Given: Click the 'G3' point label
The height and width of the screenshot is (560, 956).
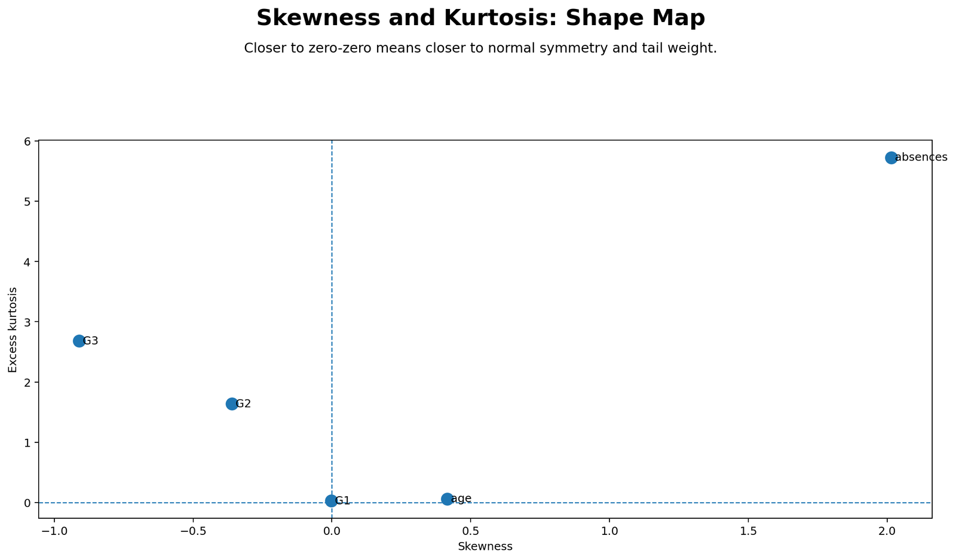Looking at the screenshot, I should click(90, 341).
